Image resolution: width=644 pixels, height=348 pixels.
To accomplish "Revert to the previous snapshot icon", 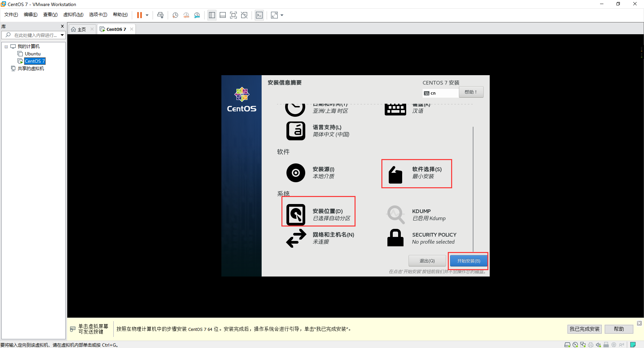I will pos(186,15).
